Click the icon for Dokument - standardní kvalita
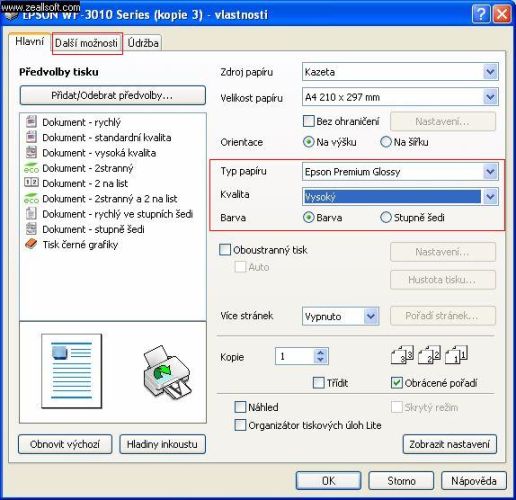Viewport: 516px width, 500px height. pos(31,137)
